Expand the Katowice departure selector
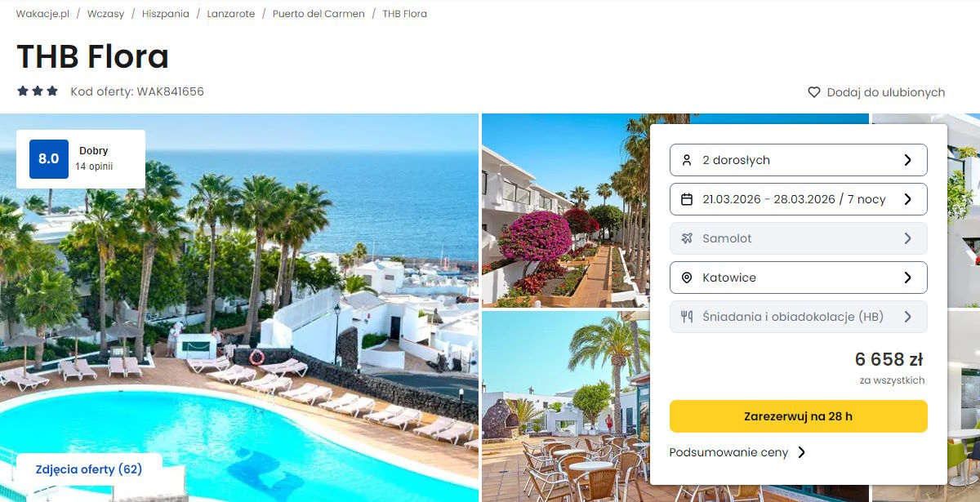 [799, 278]
